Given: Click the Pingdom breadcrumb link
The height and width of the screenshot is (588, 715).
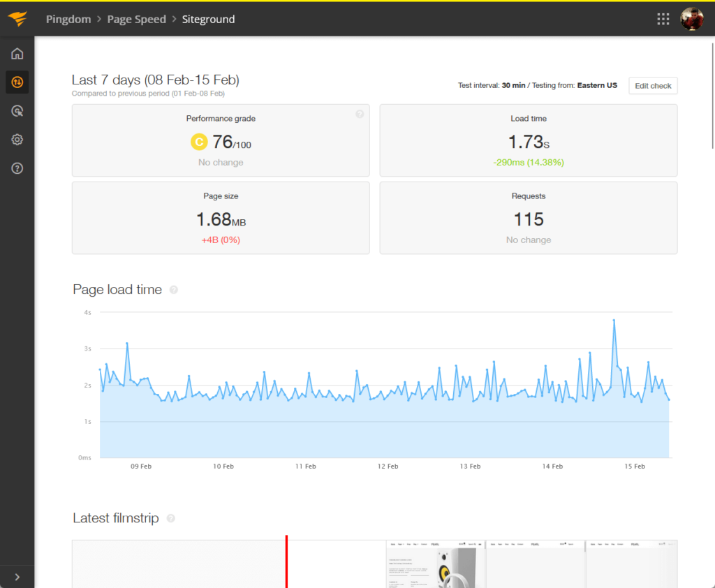Looking at the screenshot, I should [68, 19].
